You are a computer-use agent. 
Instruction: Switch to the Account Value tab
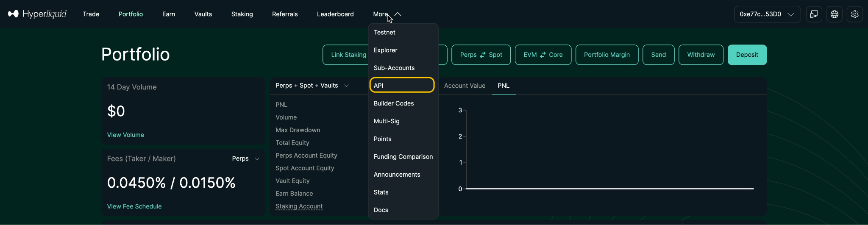click(465, 86)
